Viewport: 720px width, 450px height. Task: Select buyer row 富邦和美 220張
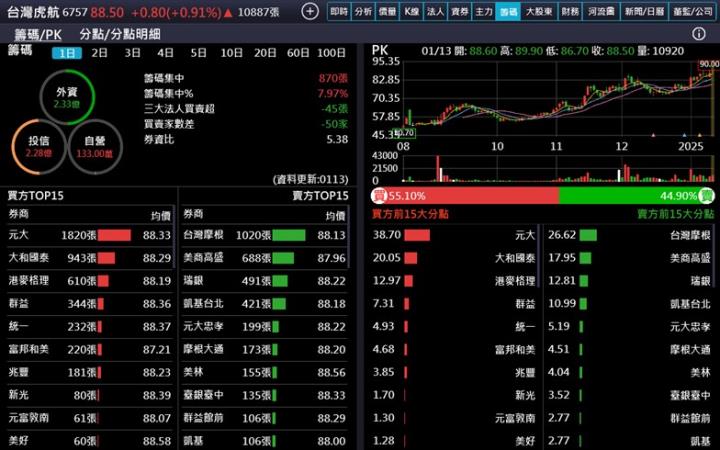point(90,349)
